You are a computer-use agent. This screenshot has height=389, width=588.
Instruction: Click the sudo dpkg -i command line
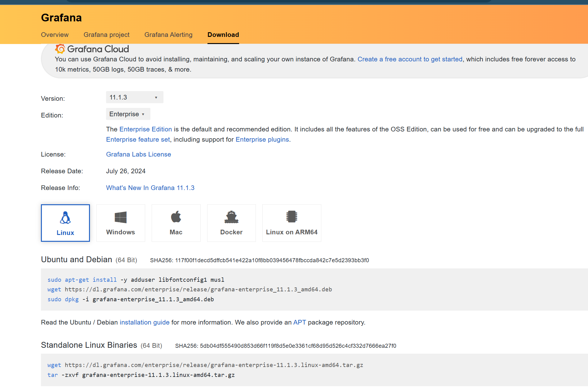click(131, 299)
